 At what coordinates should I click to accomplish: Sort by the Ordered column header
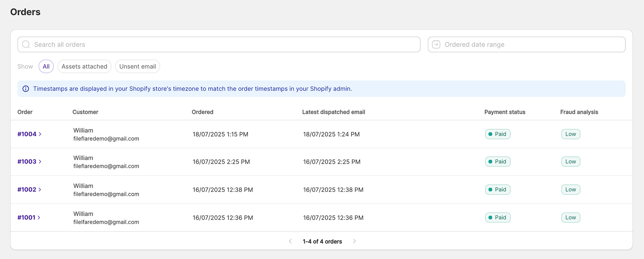[202, 112]
